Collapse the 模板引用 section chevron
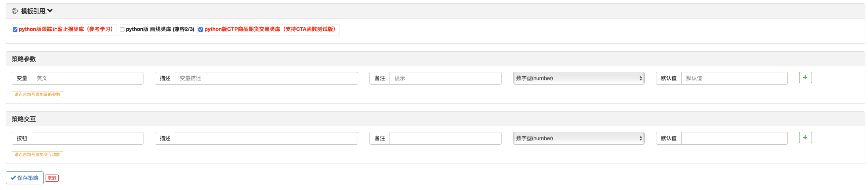 (50, 11)
